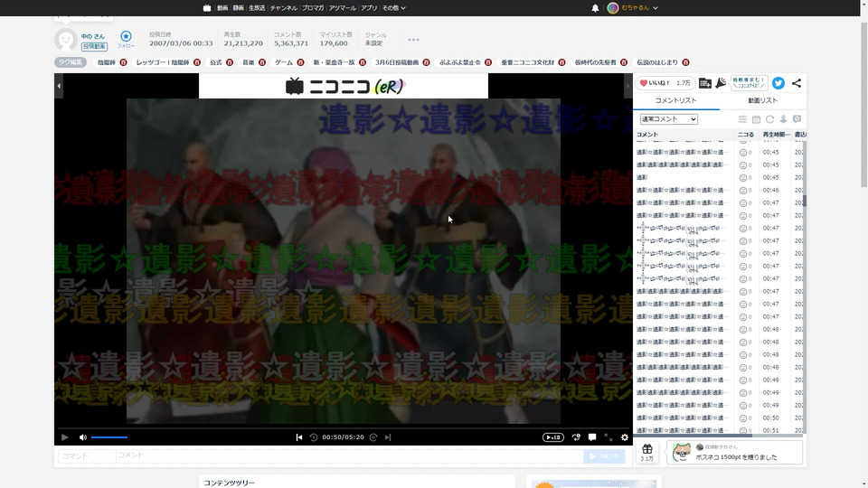
Task: Click the Niconico TV logo in top bar
Action: coord(207,8)
